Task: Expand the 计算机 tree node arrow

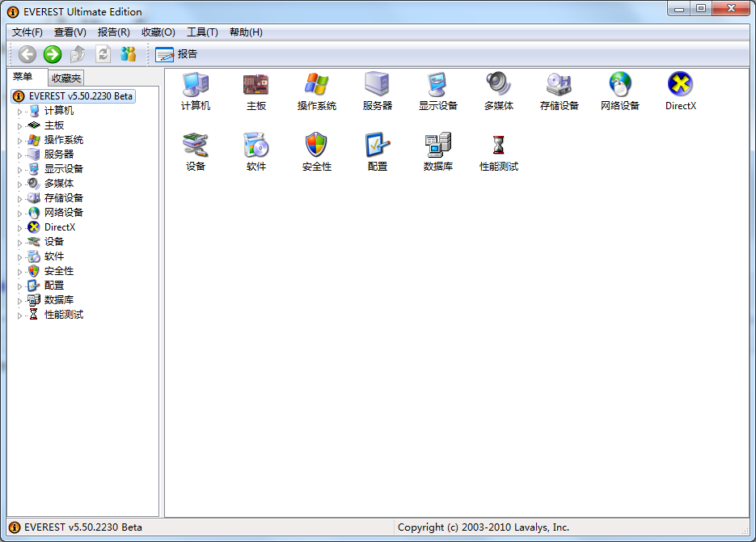Action: (20, 111)
